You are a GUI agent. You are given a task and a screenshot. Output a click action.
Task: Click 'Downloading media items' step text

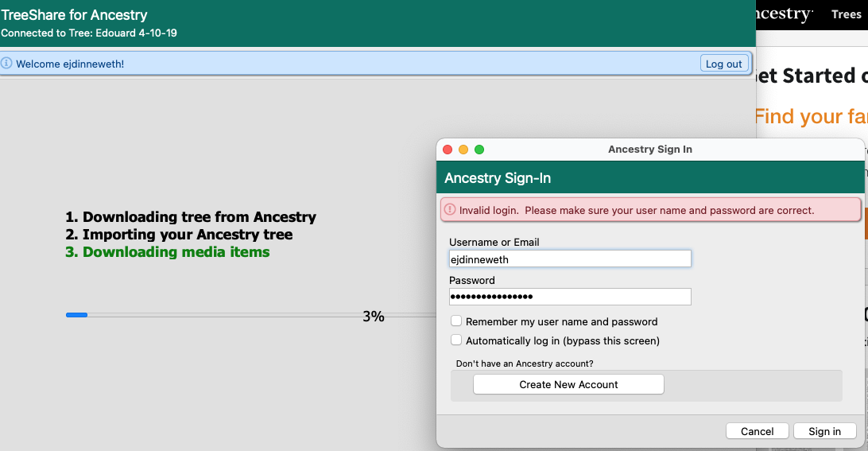click(167, 252)
